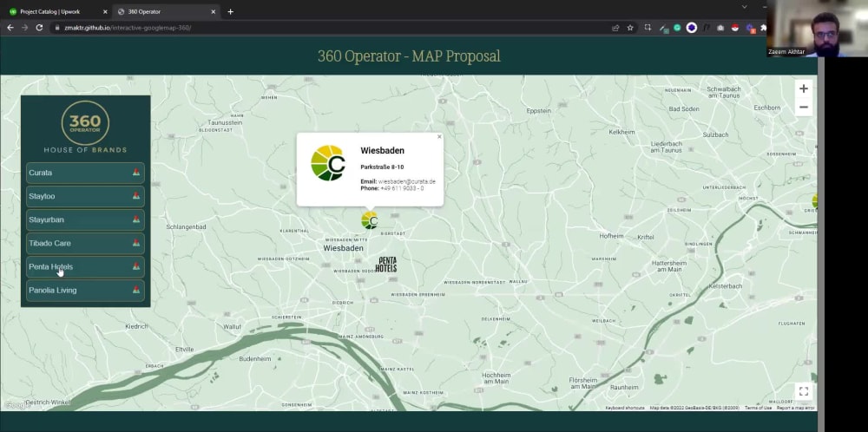The height and width of the screenshot is (432, 868).
Task: Open the Keyboard shortcuts map link
Action: pyautogui.click(x=625, y=408)
